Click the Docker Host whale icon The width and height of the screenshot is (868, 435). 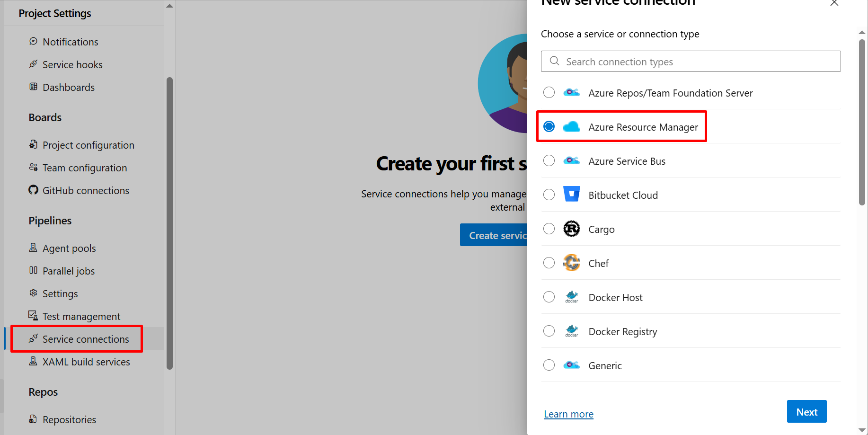[571, 297]
